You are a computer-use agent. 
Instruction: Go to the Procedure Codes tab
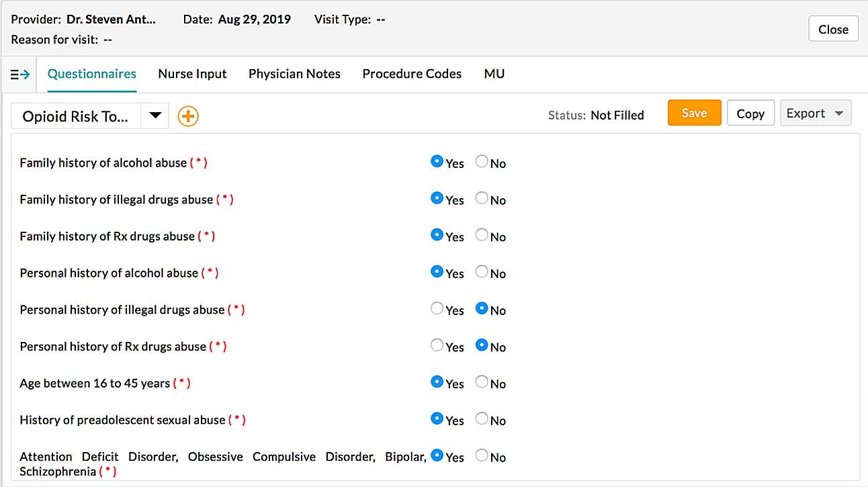[x=412, y=74]
